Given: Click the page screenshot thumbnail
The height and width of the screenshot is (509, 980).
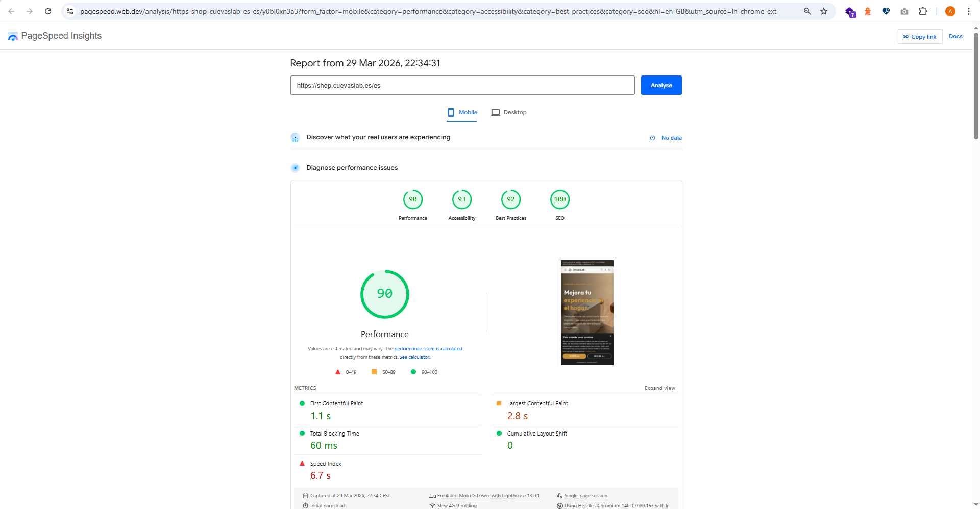Looking at the screenshot, I should [x=587, y=312].
